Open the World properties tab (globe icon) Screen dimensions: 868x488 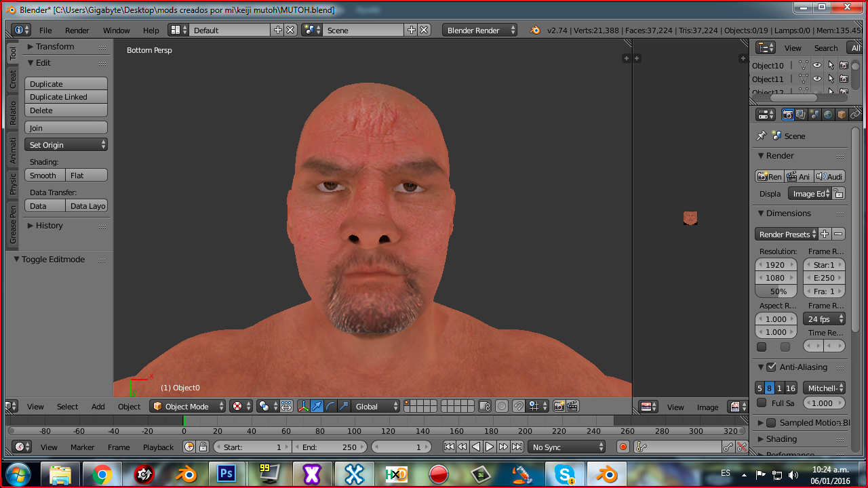[x=828, y=115]
